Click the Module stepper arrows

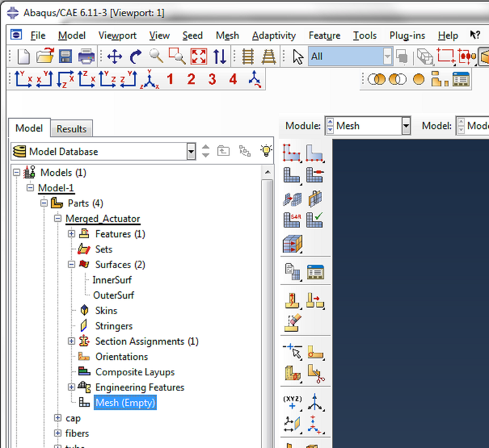tap(330, 126)
